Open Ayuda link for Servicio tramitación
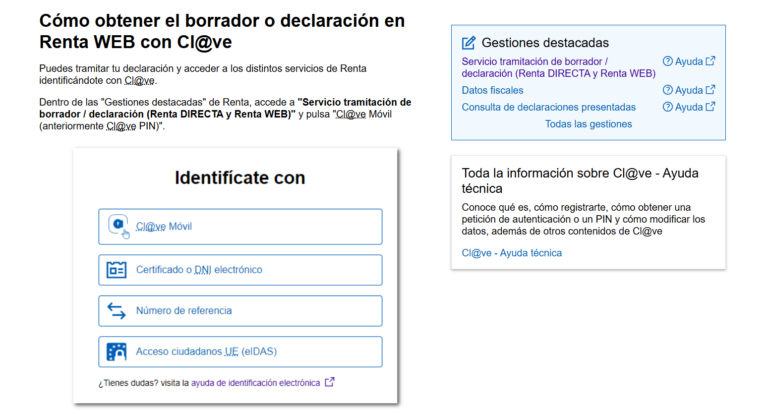 point(689,61)
